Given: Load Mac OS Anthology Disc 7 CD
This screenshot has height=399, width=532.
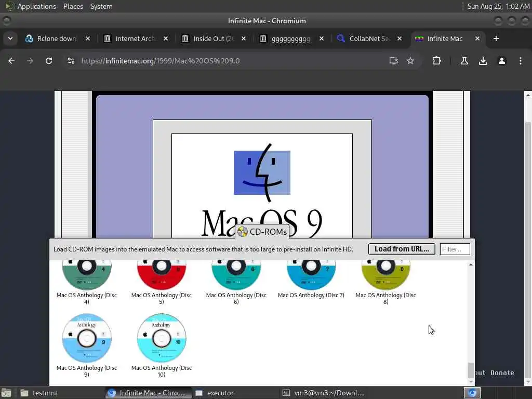Looking at the screenshot, I should click(311, 275).
